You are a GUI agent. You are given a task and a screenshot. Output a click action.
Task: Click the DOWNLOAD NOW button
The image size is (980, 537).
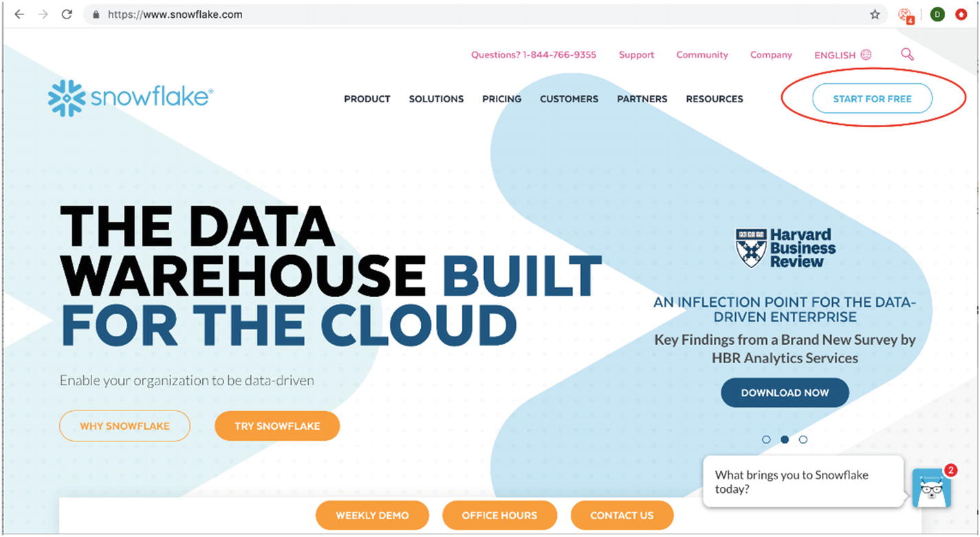tap(785, 393)
